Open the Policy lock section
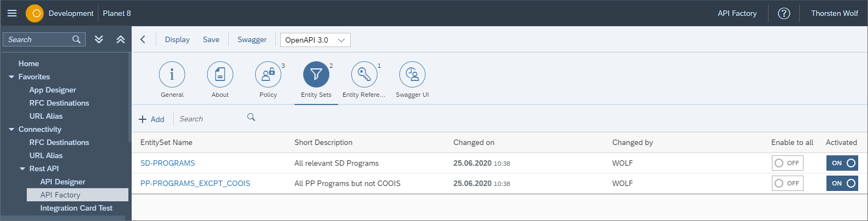The width and height of the screenshot is (868, 221). [x=268, y=75]
